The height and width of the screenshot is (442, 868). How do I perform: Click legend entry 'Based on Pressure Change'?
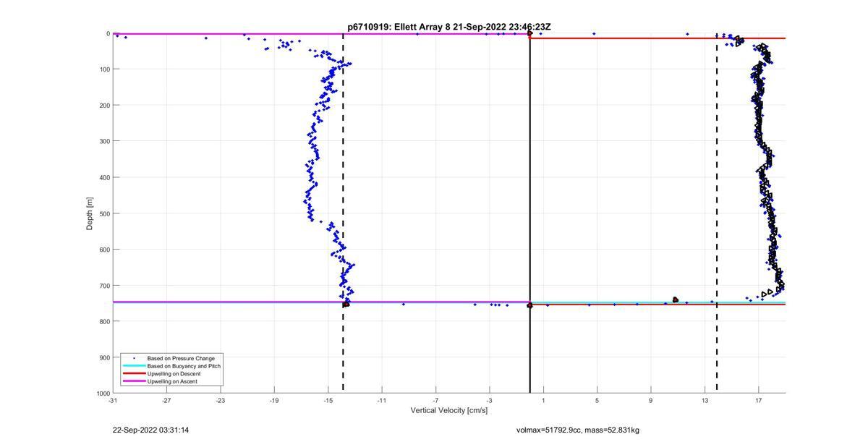point(181,358)
